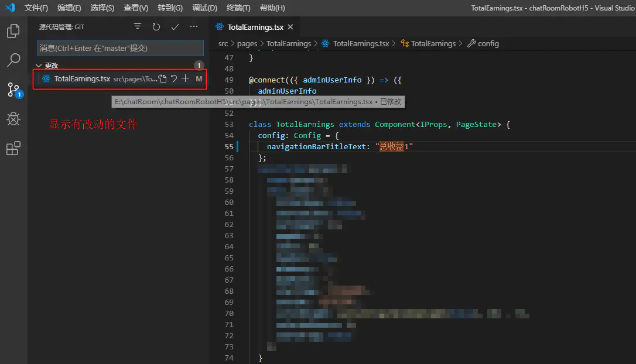Select the TotalEarnings.tsx editor tab
Screen dimensions: 636x364
(x=255, y=27)
